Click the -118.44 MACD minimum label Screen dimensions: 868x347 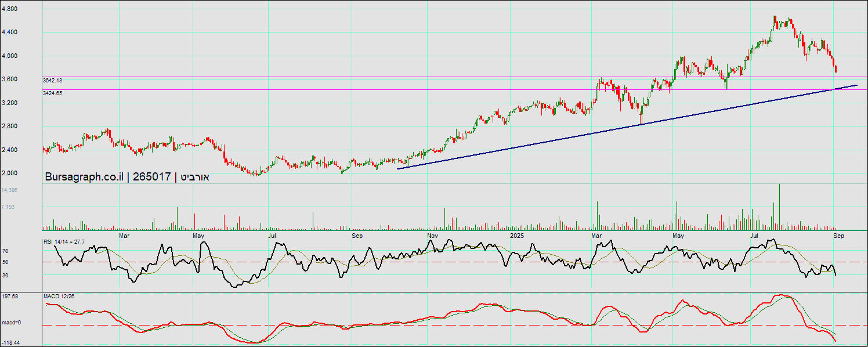[x=10, y=343]
